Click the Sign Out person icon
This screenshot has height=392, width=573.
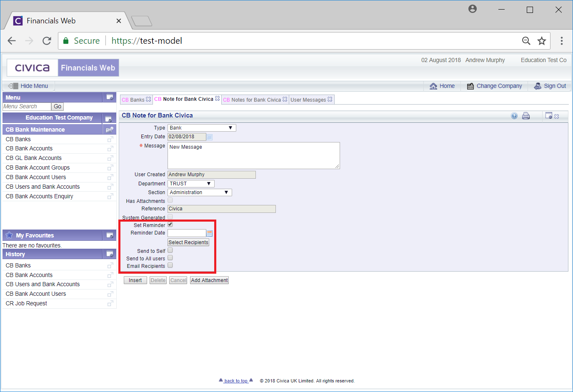point(538,86)
